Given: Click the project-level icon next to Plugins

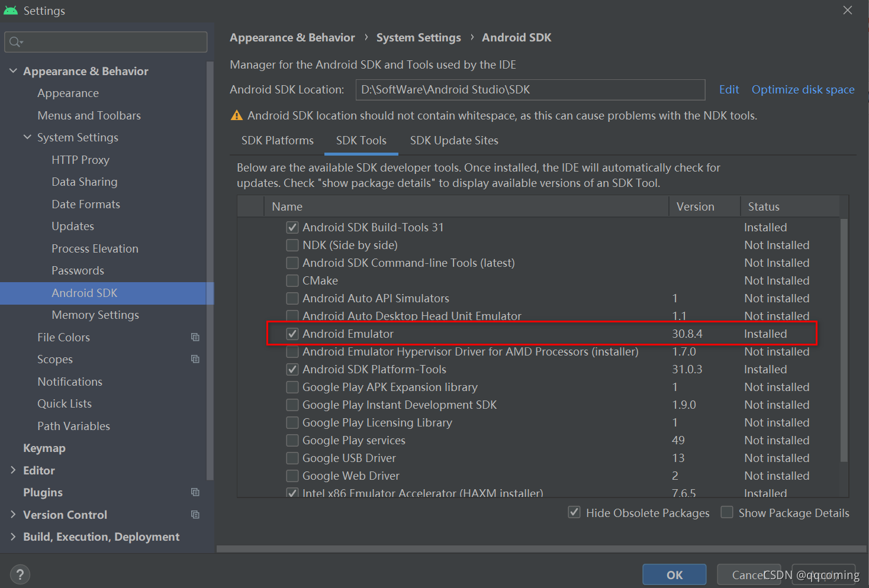Looking at the screenshot, I should pos(195,492).
